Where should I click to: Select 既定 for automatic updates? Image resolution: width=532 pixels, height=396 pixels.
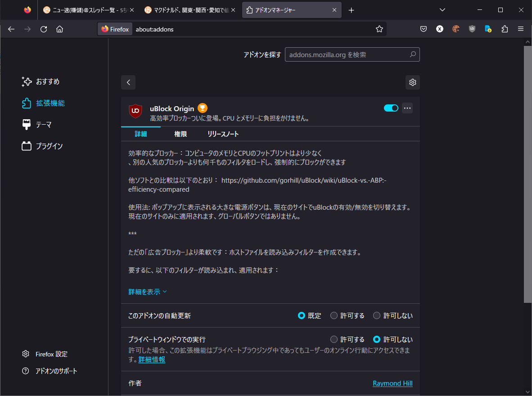click(x=301, y=315)
